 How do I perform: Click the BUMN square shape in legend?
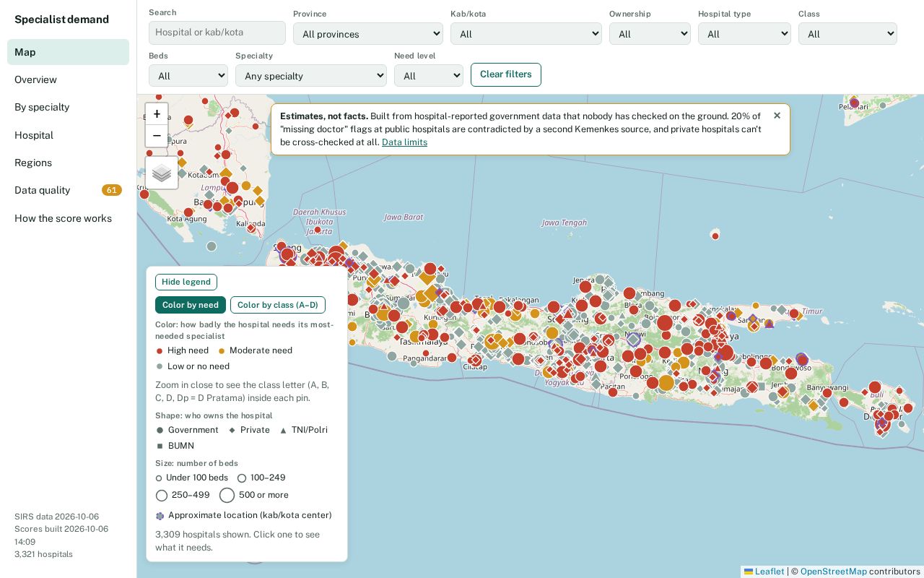click(160, 447)
